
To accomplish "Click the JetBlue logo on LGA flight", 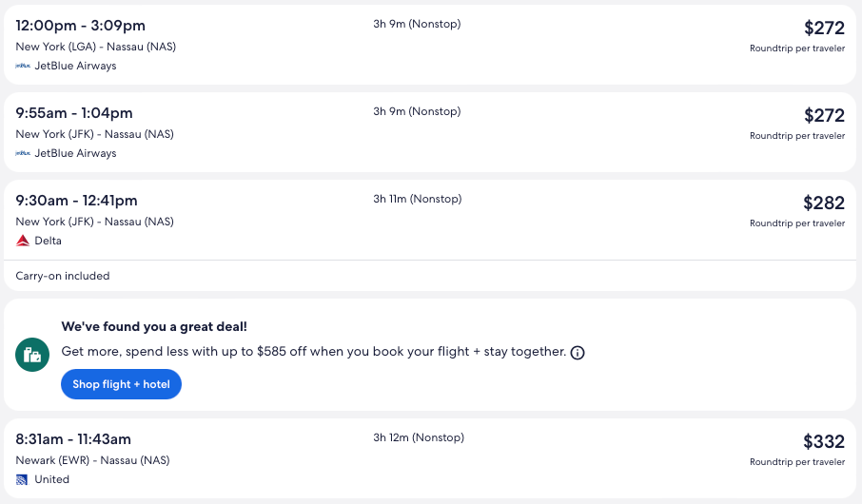I will [23, 67].
